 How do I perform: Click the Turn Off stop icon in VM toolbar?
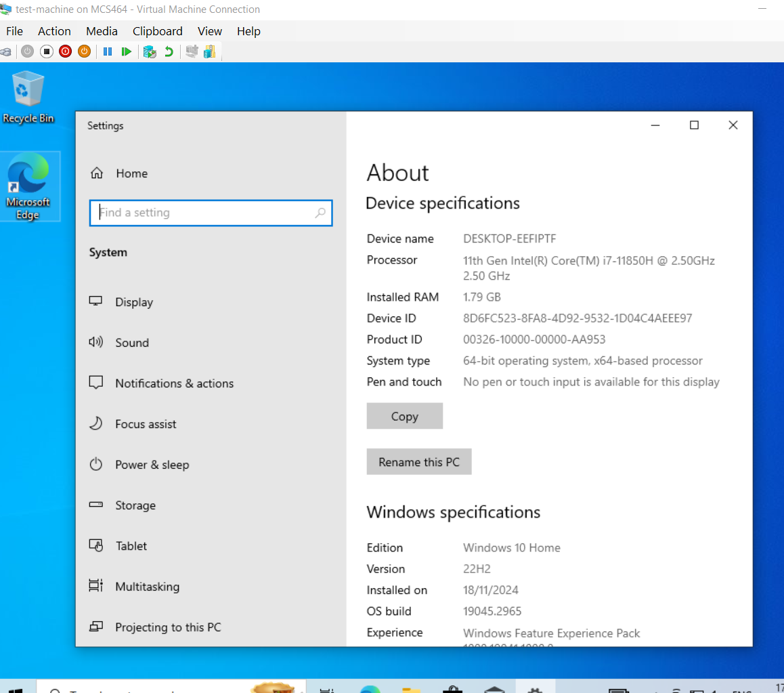(x=46, y=51)
